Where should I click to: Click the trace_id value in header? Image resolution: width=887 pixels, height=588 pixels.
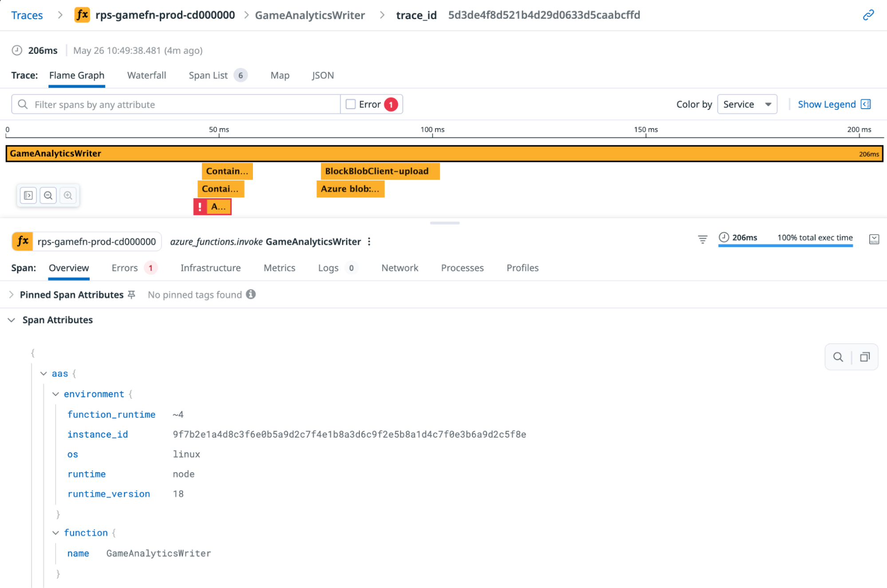[x=544, y=15]
